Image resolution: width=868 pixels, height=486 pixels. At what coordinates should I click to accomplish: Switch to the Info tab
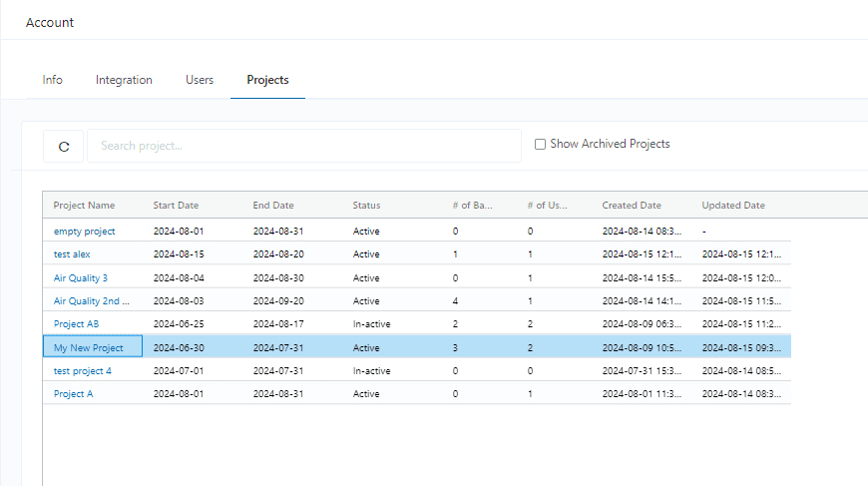(x=53, y=80)
